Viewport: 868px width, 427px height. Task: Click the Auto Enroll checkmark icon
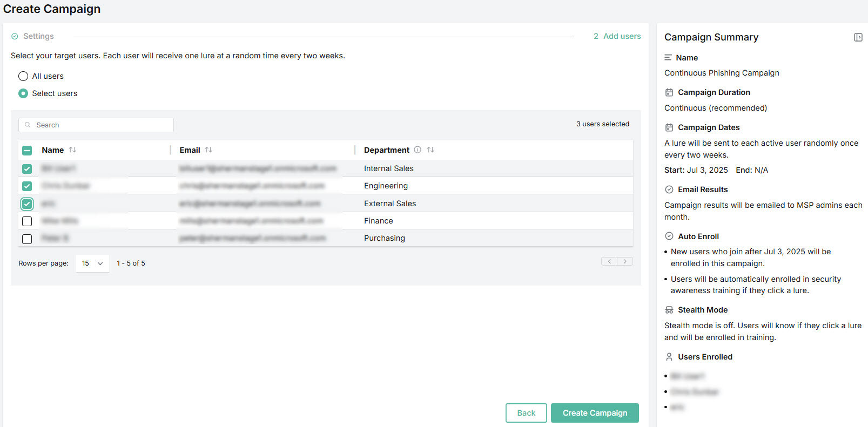coord(669,236)
